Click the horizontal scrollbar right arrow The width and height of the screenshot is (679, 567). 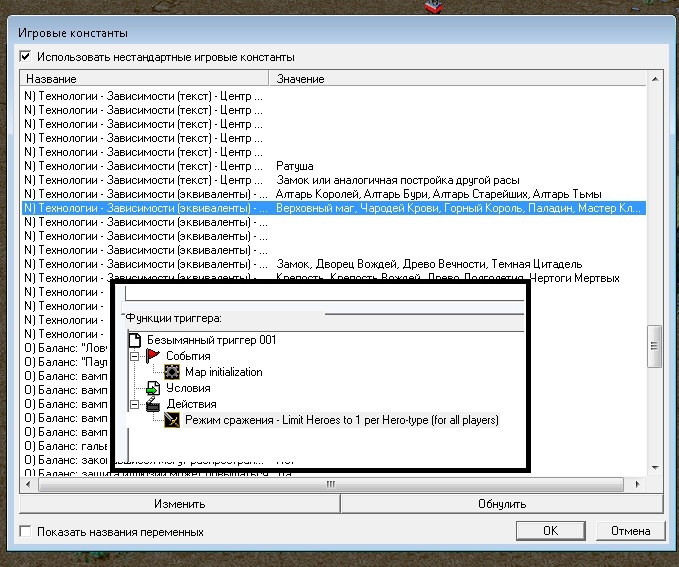[x=637, y=484]
